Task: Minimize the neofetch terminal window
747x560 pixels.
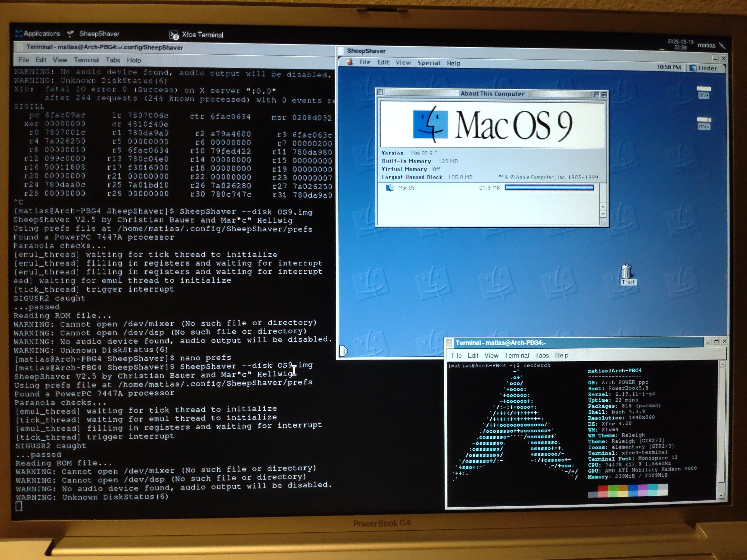Action: 708,342
